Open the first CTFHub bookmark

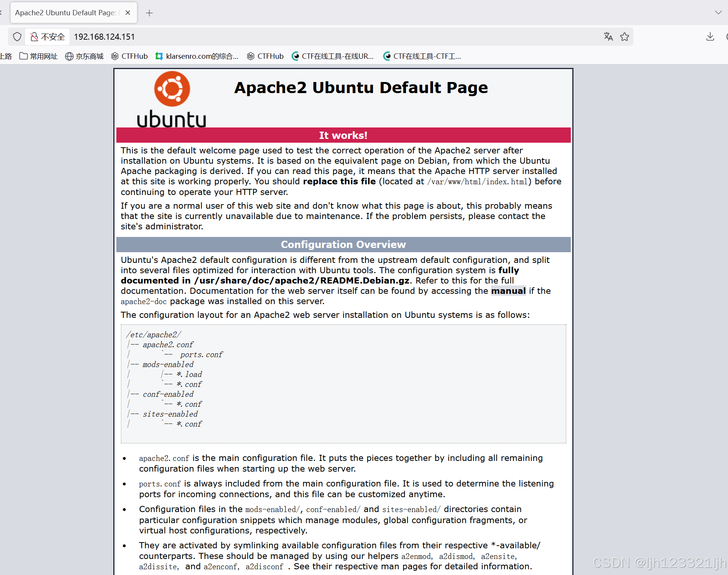coord(129,56)
